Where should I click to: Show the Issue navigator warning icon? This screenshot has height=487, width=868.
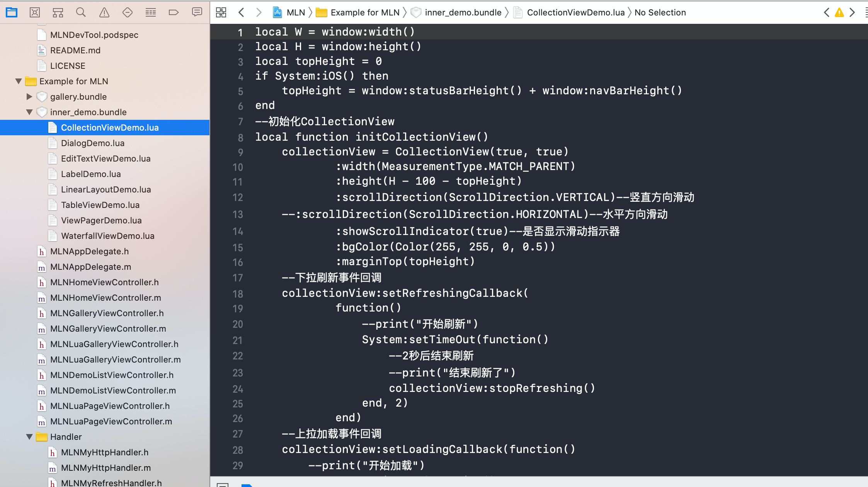pyautogui.click(x=104, y=12)
